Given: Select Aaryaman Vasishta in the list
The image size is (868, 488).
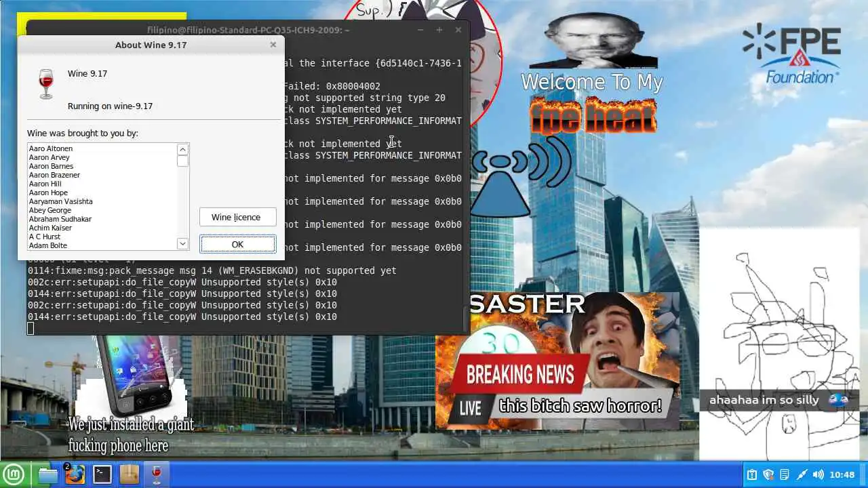Looking at the screenshot, I should click(x=102, y=201).
